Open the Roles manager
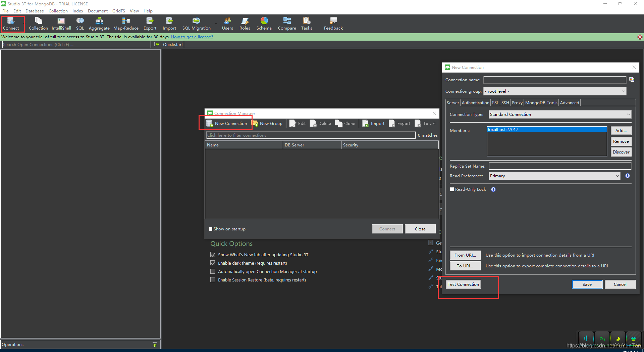The image size is (644, 352). click(x=245, y=24)
